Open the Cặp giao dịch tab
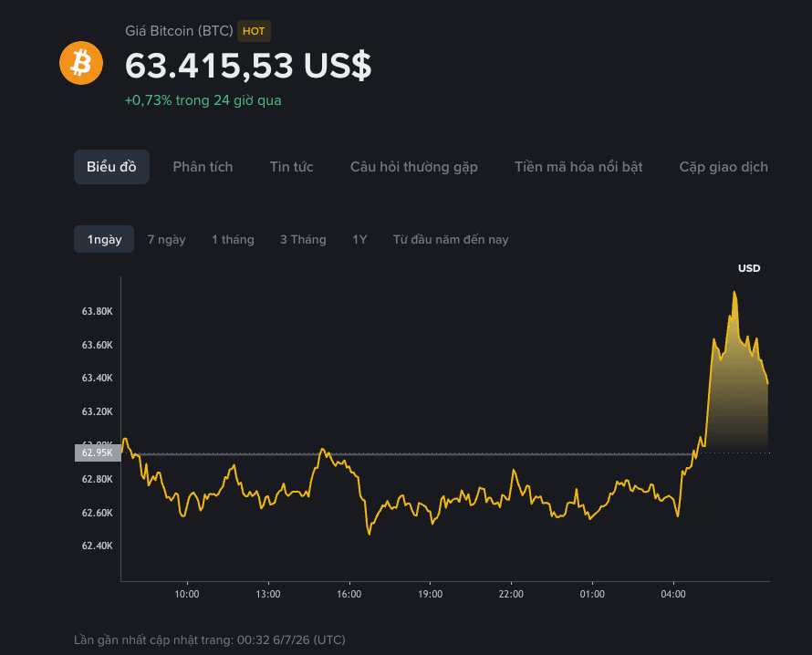Image resolution: width=812 pixels, height=655 pixels. (x=724, y=167)
